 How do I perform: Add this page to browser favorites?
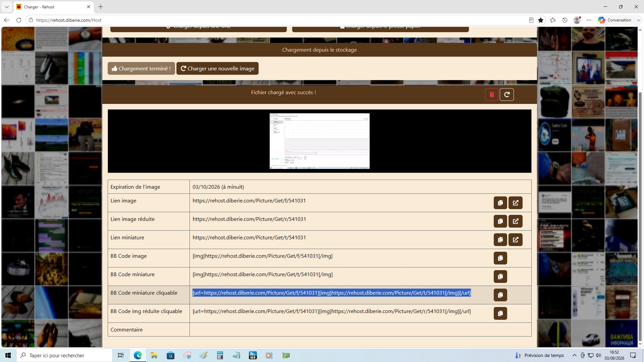(541, 20)
